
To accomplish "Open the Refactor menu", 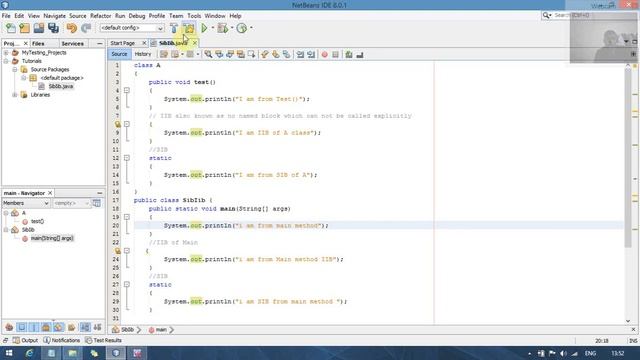I will [100, 16].
